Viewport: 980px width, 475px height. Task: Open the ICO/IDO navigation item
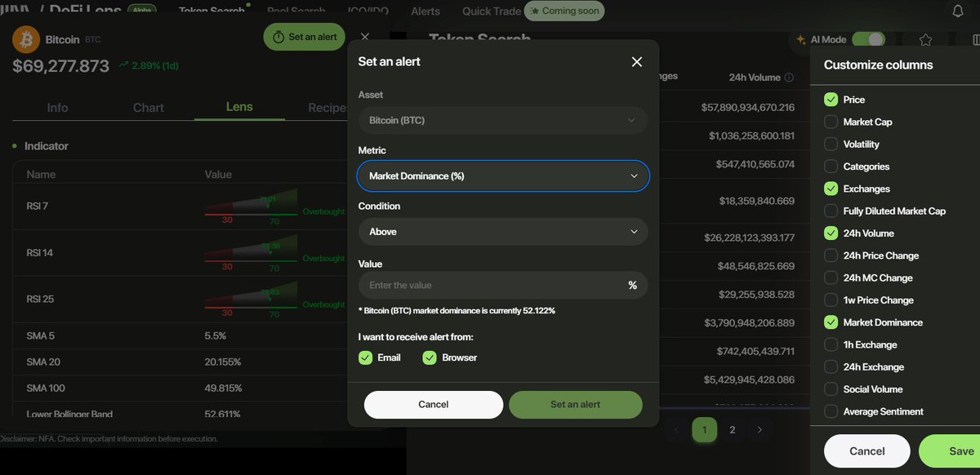[370, 11]
